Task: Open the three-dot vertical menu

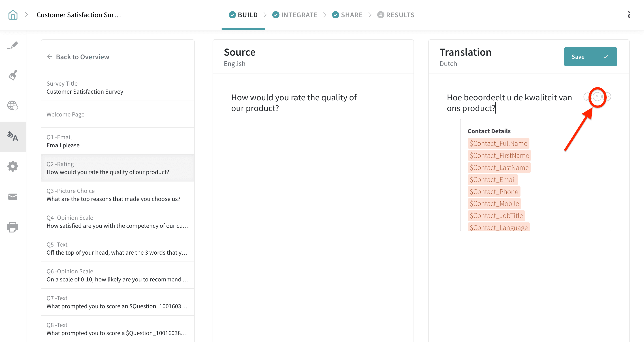Action: (629, 15)
